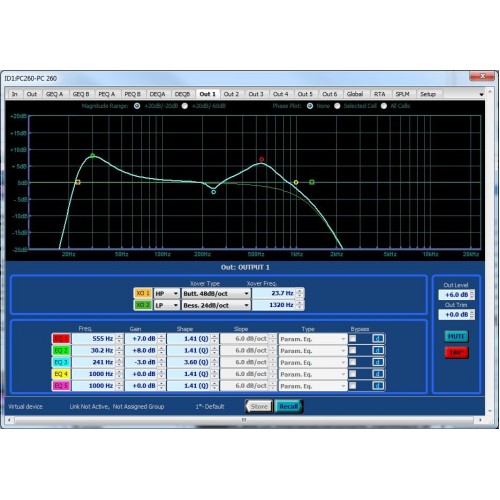Enable bypass checkbox for EQ 1

coord(352,339)
